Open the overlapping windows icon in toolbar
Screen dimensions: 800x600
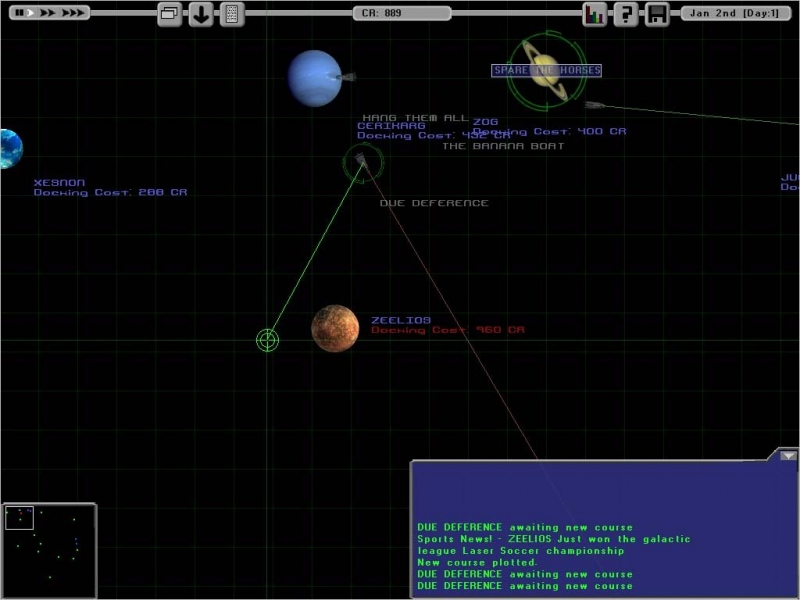(x=169, y=14)
